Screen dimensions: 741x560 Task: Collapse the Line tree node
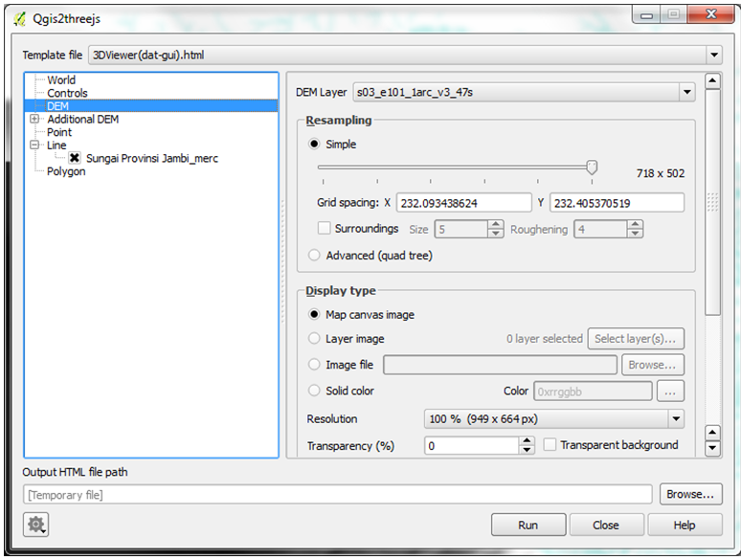click(34, 145)
